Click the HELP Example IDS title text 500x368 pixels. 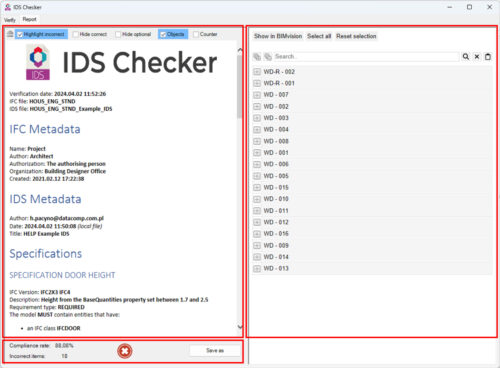click(x=46, y=234)
